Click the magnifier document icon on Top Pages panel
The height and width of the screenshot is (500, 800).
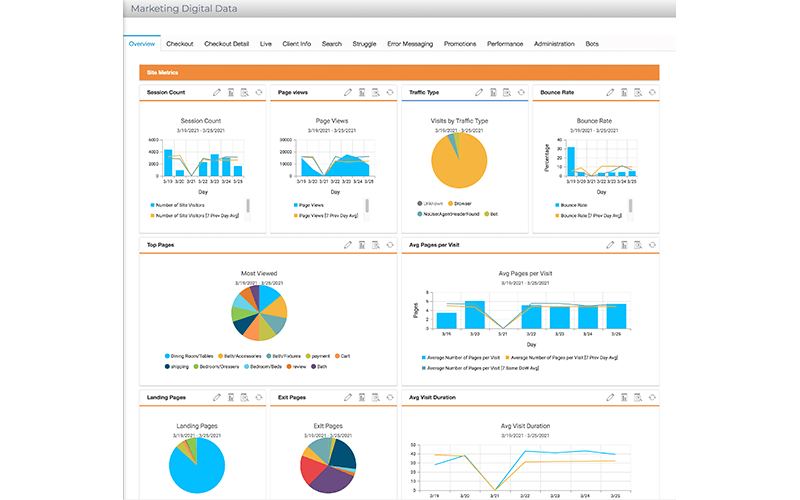[375, 244]
